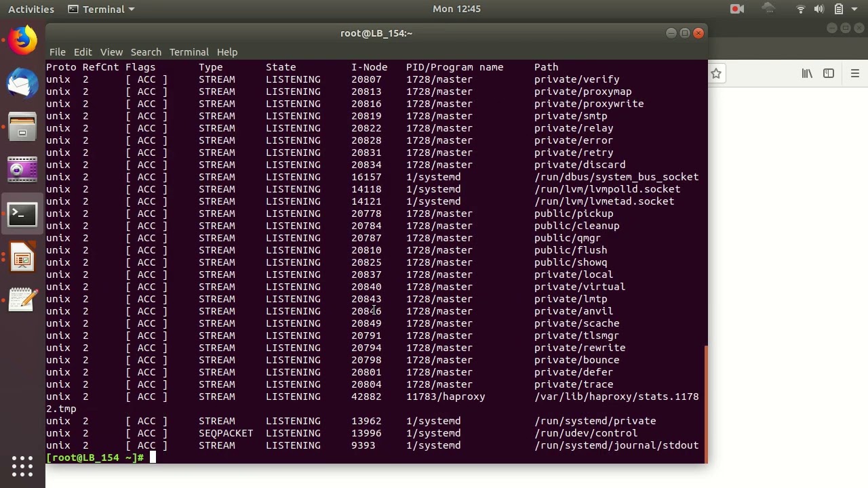Select the I-Node value '16157'
The height and width of the screenshot is (488, 868).
pos(366,177)
